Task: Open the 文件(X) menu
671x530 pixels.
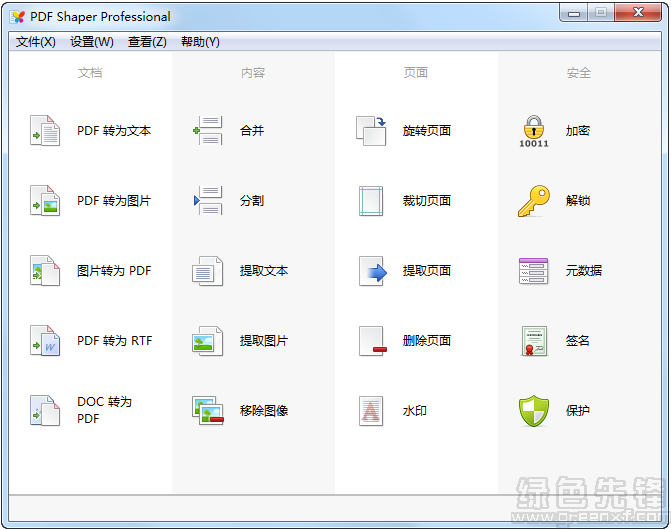Action: (36, 42)
